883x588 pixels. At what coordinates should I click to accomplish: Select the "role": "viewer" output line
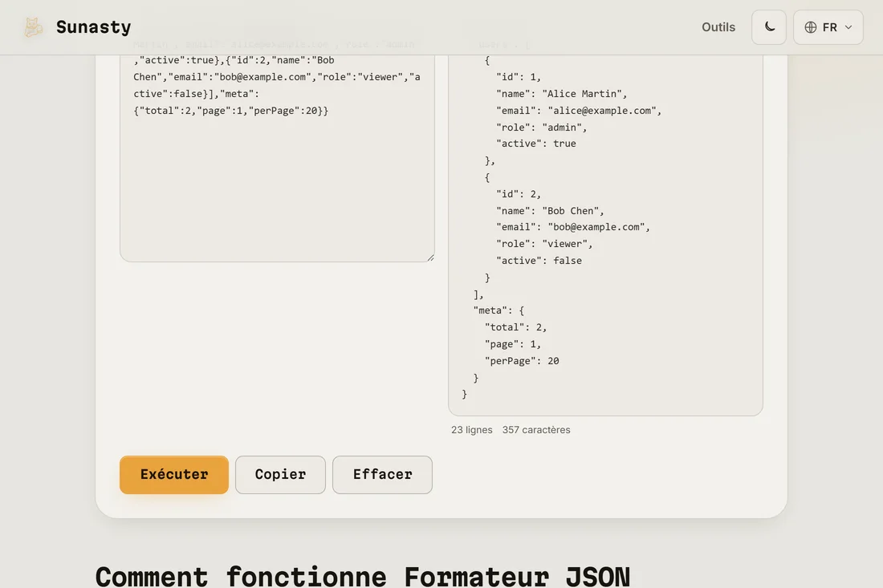click(544, 244)
